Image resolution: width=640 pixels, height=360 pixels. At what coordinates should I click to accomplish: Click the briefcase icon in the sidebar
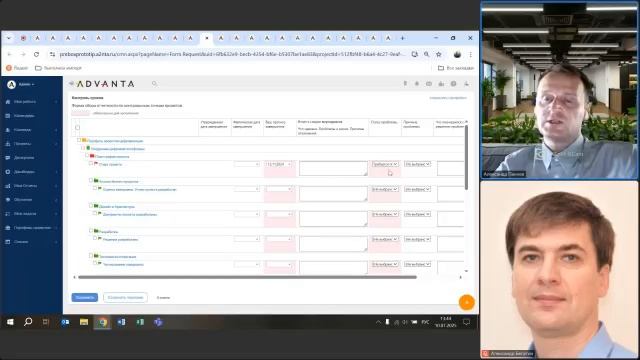pyautogui.click(x=8, y=228)
